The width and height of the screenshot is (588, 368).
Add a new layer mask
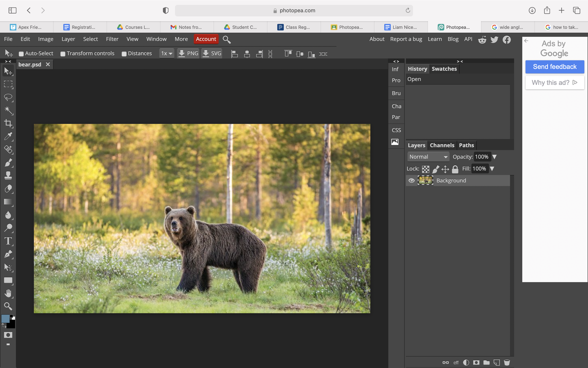tap(476, 362)
